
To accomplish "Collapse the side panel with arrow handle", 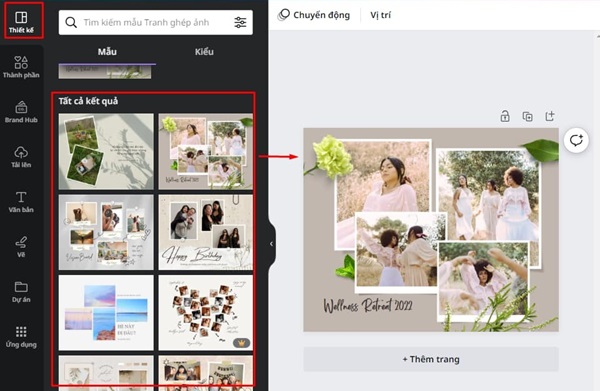I will click(271, 244).
